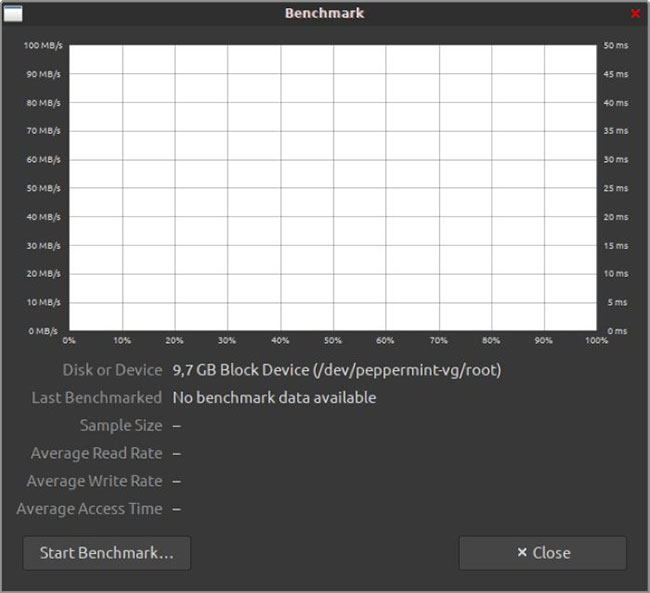Open the window menu icon in title bar
The height and width of the screenshot is (593, 650).
point(13,14)
